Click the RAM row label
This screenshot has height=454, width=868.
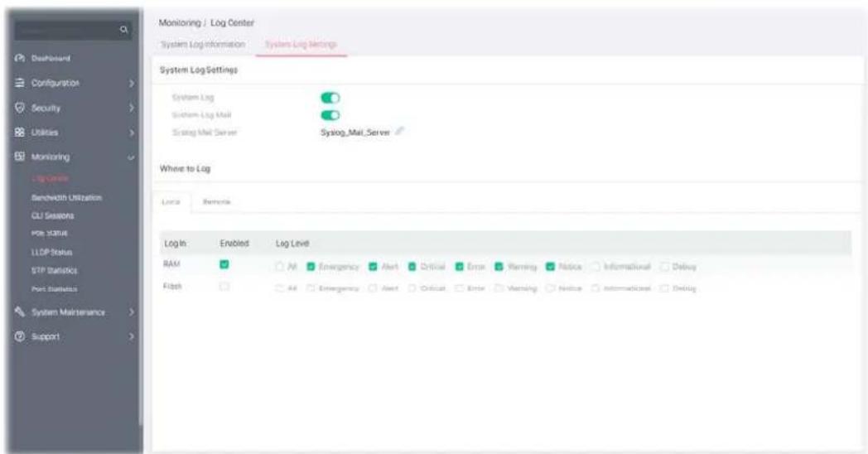tap(171, 264)
